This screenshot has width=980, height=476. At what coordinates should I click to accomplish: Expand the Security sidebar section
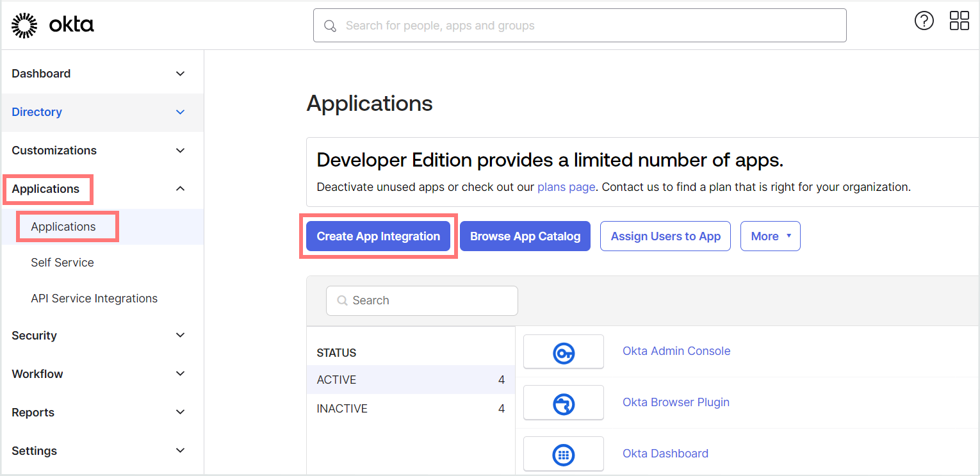[x=181, y=336]
